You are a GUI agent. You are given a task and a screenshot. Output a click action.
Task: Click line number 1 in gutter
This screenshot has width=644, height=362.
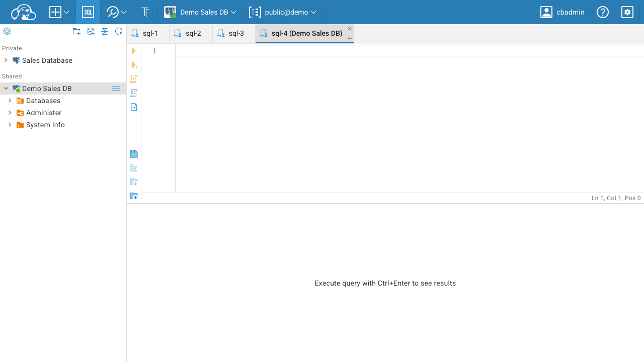154,51
